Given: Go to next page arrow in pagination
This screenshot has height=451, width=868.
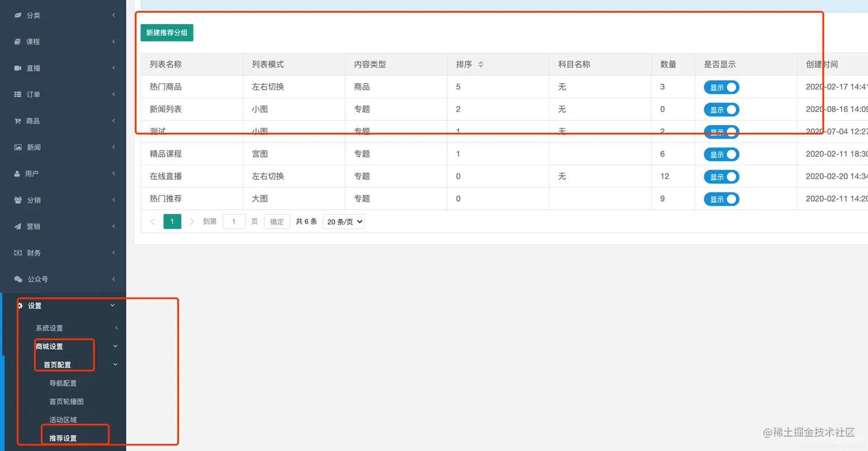Looking at the screenshot, I should pos(192,221).
